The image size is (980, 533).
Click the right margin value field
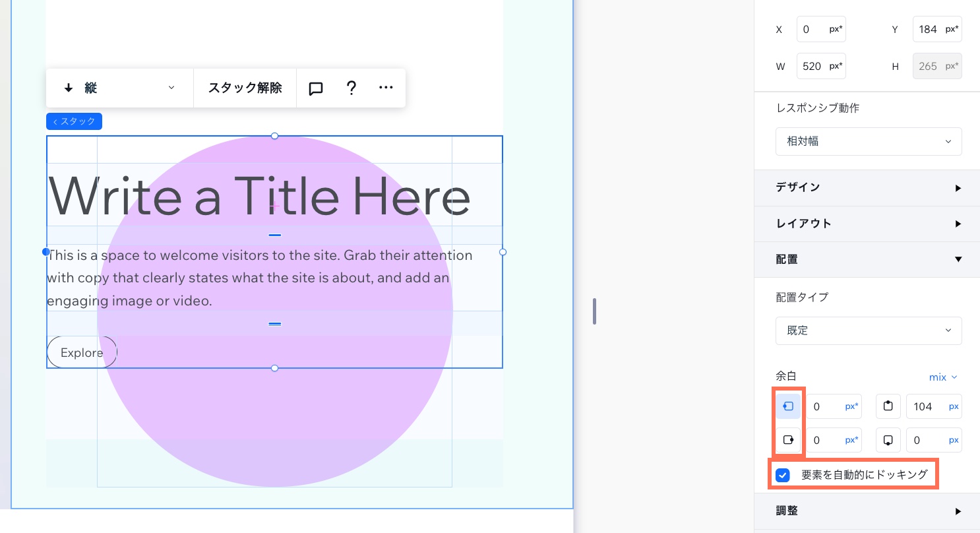pyautogui.click(x=834, y=440)
